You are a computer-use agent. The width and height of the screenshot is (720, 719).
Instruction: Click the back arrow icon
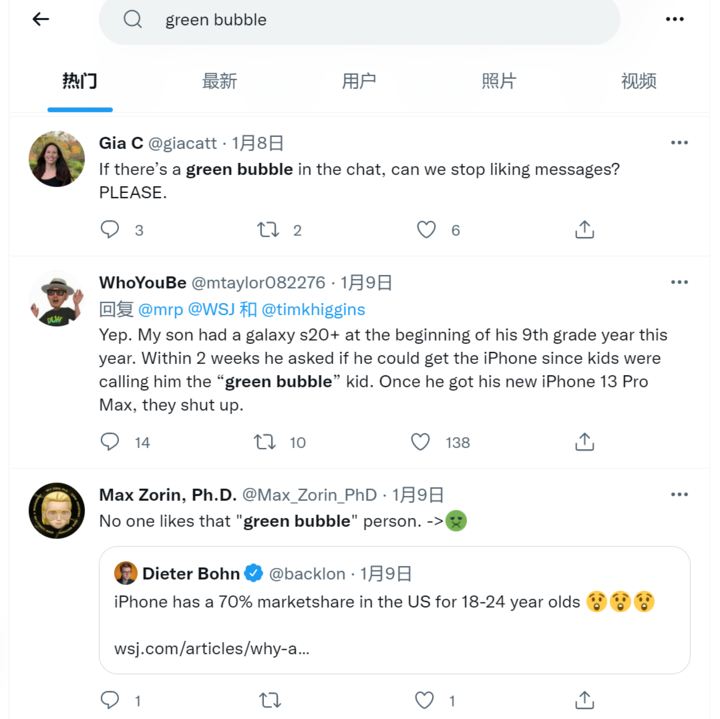click(41, 19)
